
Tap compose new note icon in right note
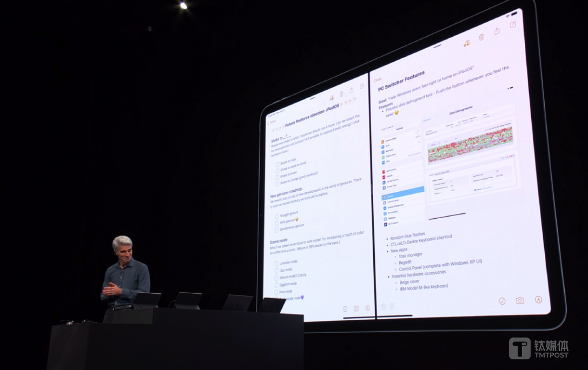pos(513,25)
